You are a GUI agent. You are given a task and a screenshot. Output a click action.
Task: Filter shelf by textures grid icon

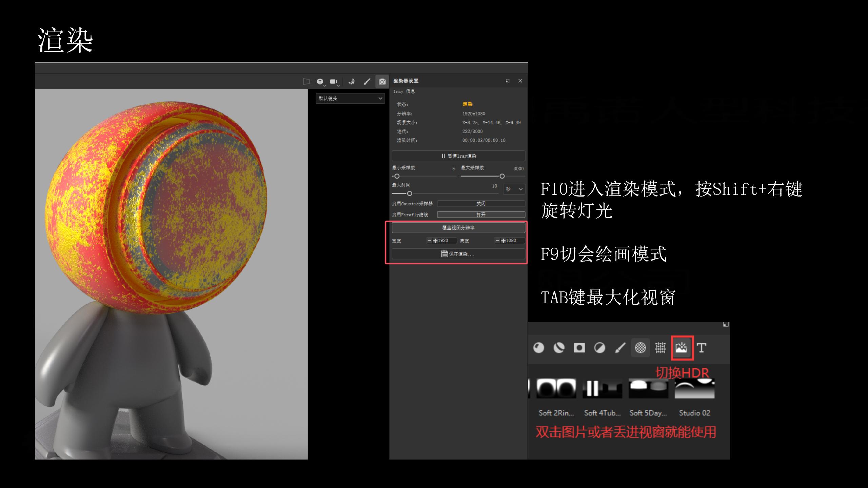660,348
